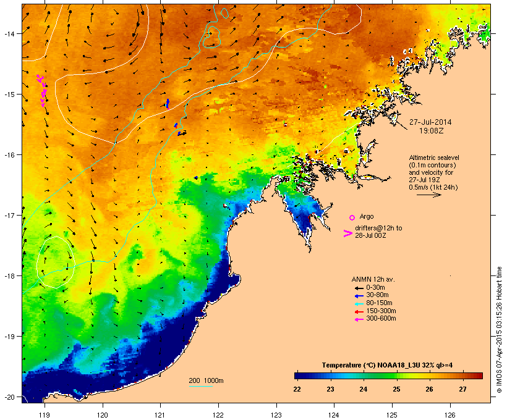Click the longitude axis label 119
Image resolution: width=507 pixels, height=420 pixels.
[45, 415]
